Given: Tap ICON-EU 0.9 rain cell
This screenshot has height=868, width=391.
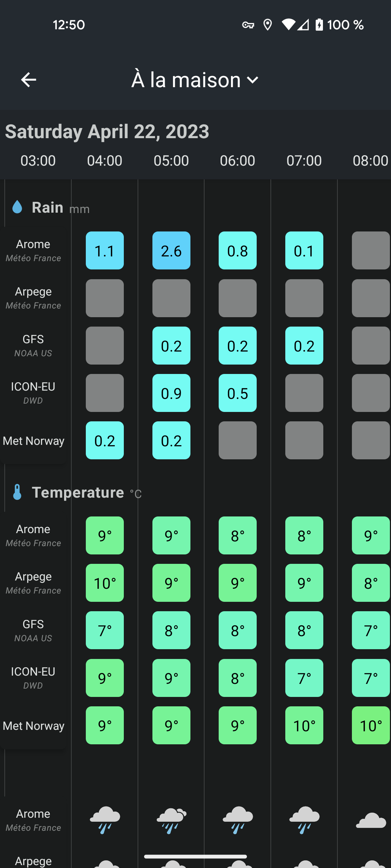Looking at the screenshot, I should coord(171,393).
